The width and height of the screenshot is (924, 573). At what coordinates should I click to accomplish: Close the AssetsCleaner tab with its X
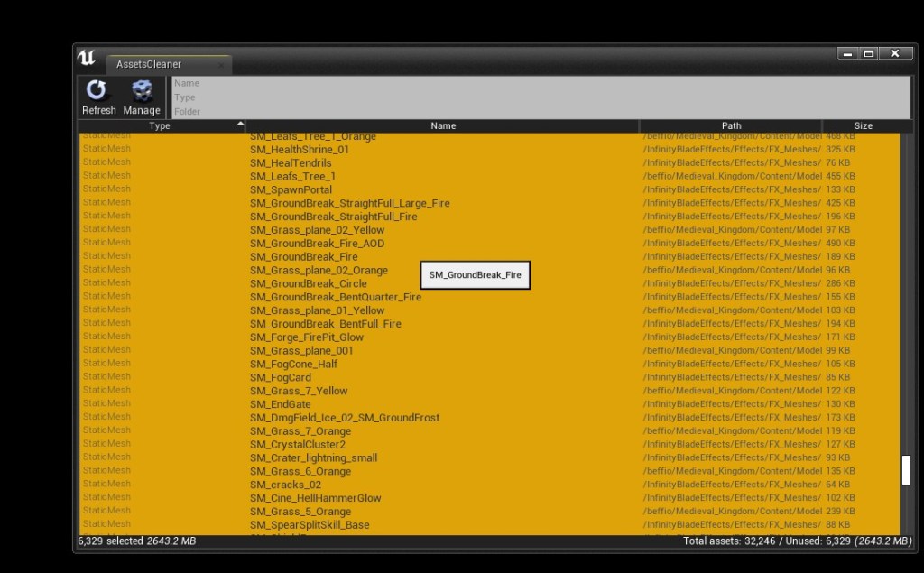(x=221, y=65)
